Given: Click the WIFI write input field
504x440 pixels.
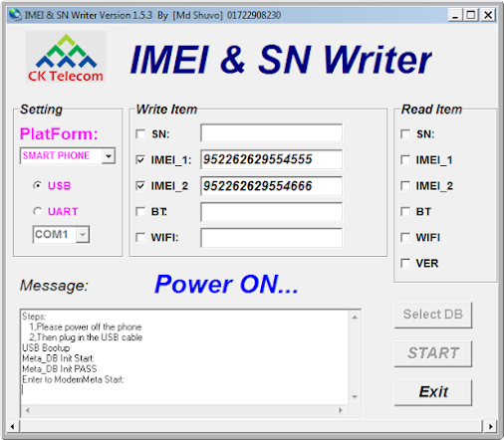Looking at the screenshot, I should [x=271, y=238].
